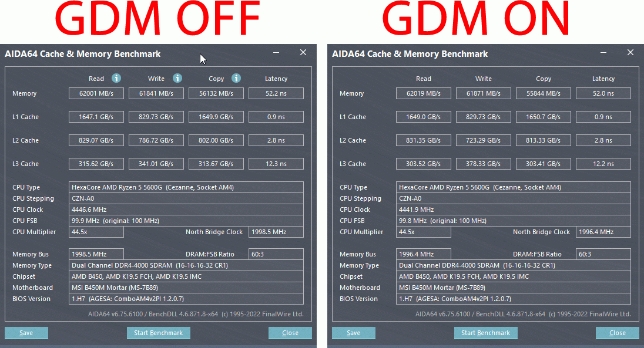Click Memory Bus field 1996.4 MHz

pos(424,254)
